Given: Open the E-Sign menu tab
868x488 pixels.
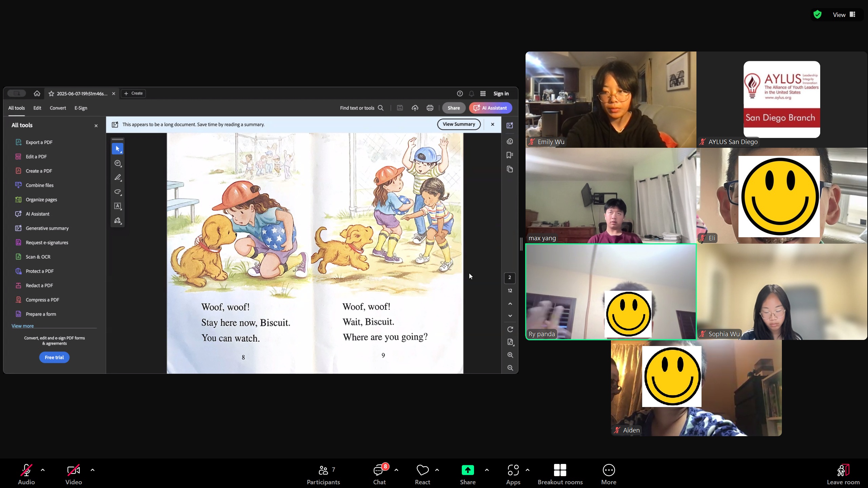Looking at the screenshot, I should 81,108.
